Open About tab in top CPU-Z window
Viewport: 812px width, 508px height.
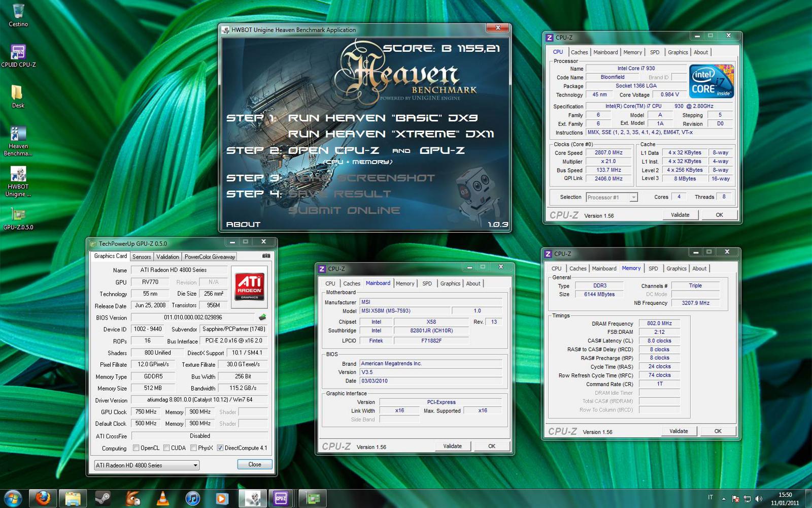click(701, 52)
